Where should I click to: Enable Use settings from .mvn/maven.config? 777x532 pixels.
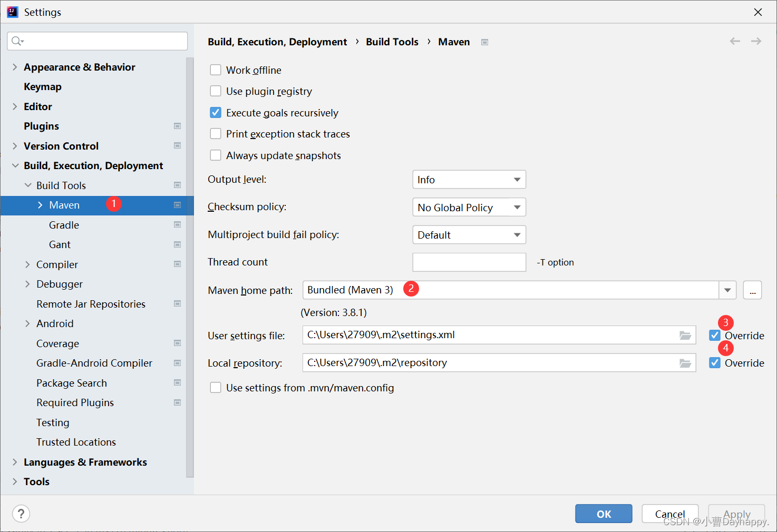[216, 388]
